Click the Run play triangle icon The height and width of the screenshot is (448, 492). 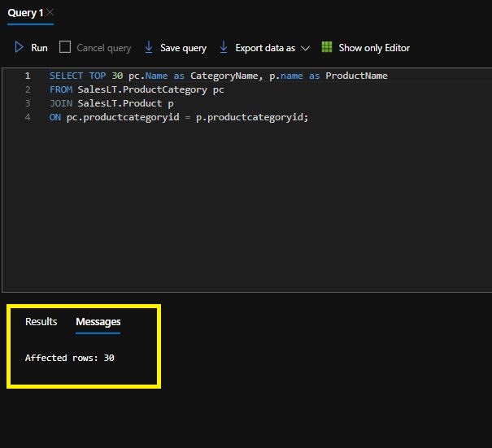click(x=19, y=47)
